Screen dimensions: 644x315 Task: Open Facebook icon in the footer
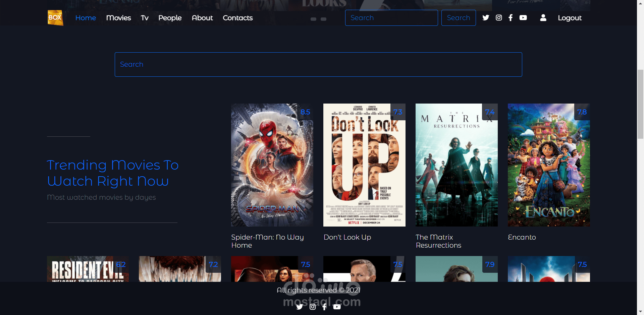pos(324,307)
